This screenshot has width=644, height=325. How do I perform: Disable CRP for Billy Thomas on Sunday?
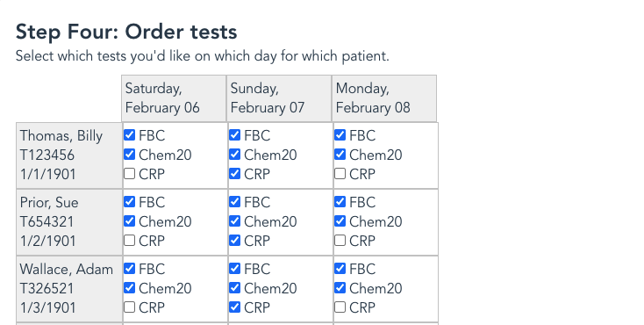click(234, 174)
